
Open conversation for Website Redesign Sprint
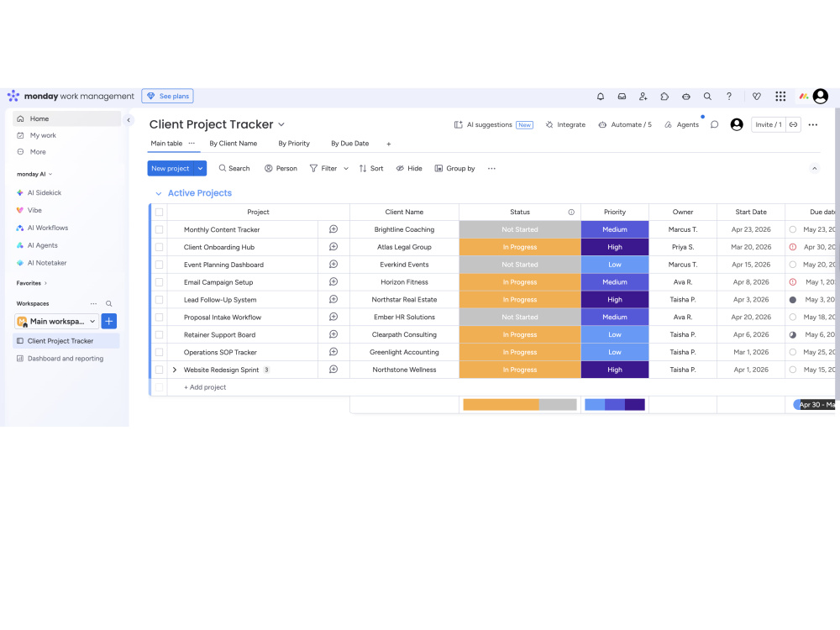333,370
